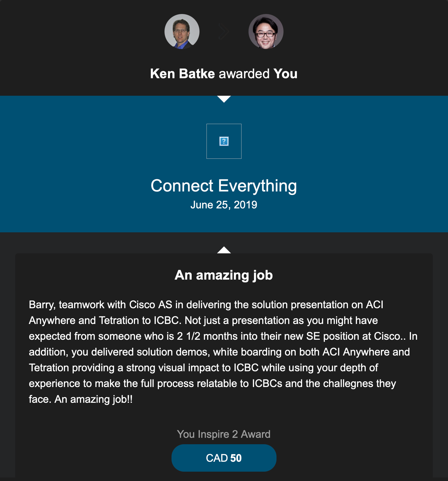Select the Connect Everything award title
Image resolution: width=448 pixels, height=481 pixels.
pos(224,186)
